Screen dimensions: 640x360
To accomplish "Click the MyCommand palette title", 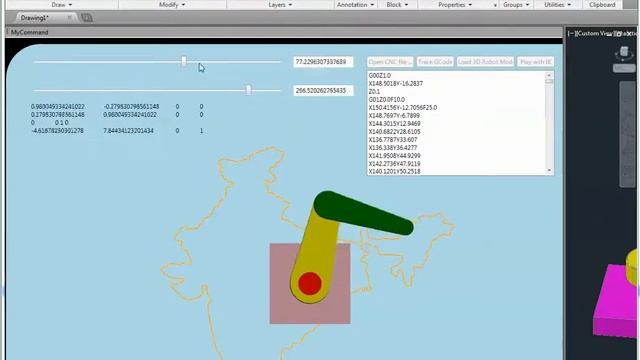I will pyautogui.click(x=29, y=32).
